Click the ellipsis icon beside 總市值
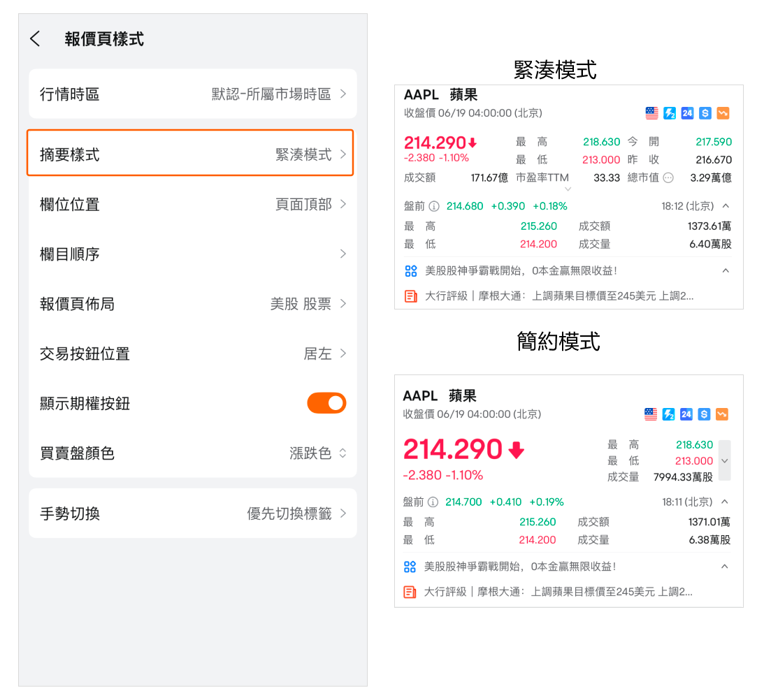764x700 pixels. (x=668, y=178)
